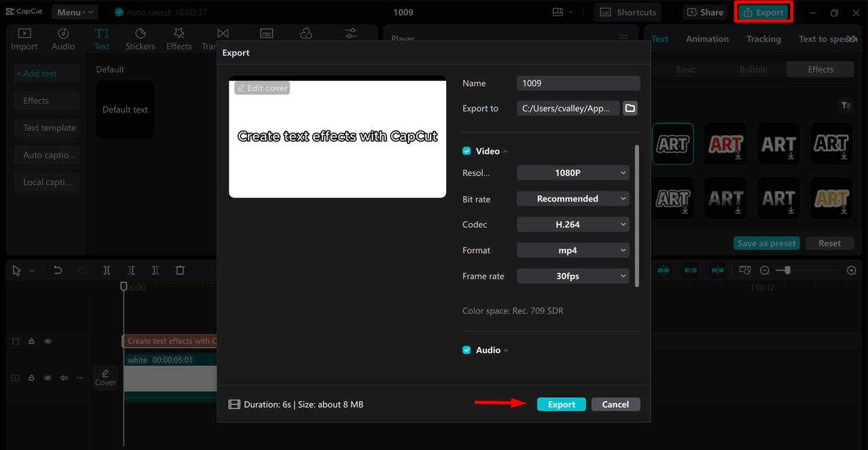Open the Codec dropdown showing H.264

coord(573,225)
